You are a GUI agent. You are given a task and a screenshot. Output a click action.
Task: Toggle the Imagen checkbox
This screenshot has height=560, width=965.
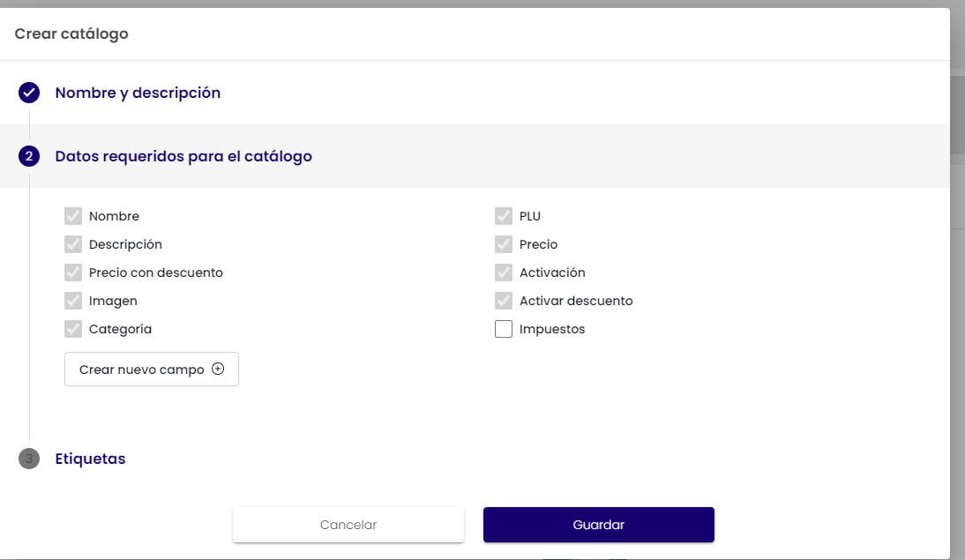pyautogui.click(x=73, y=301)
